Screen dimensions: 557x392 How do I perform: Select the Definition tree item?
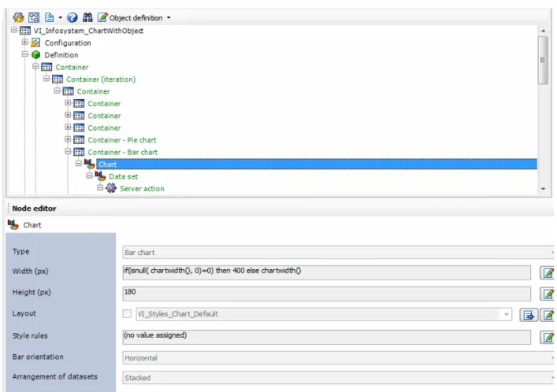click(61, 55)
